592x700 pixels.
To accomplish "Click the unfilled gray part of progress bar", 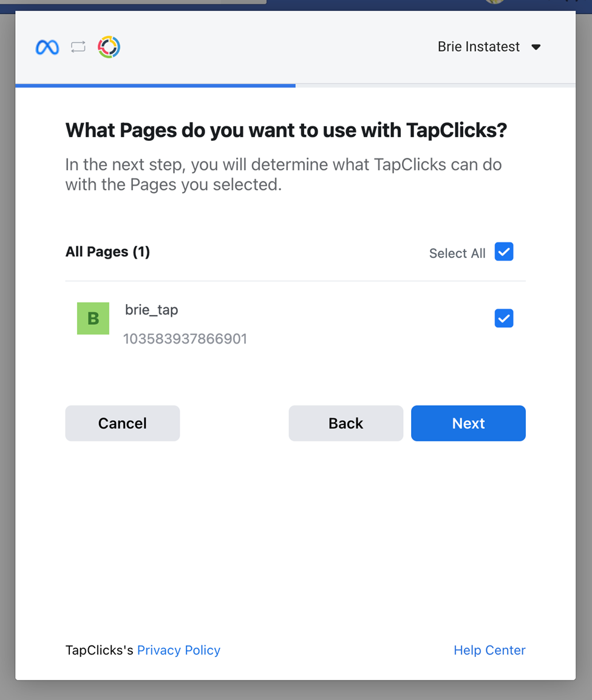I will click(x=435, y=85).
